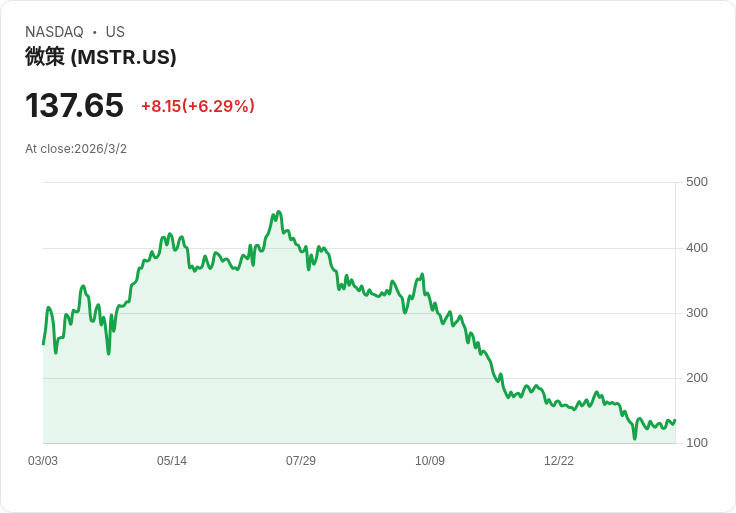Click the lowest dip of the price line
Viewport: 736px width, 513px height.
(634, 438)
